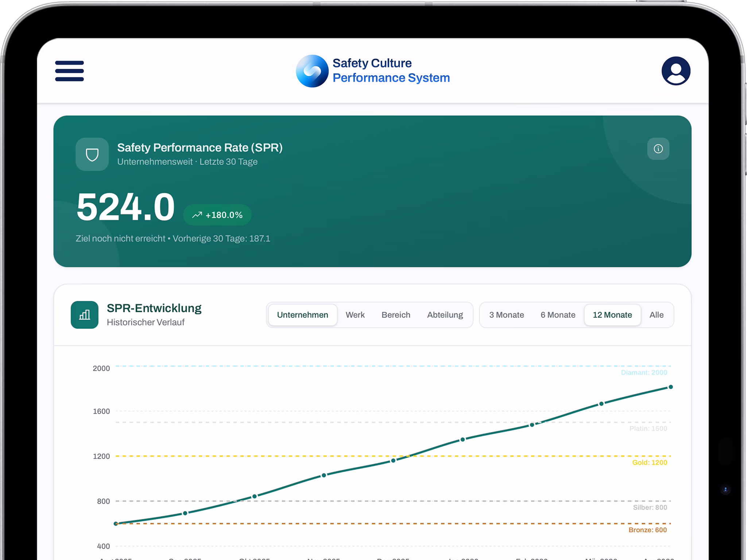
Task: Click the first data point at Bronze level
Action: point(116,524)
